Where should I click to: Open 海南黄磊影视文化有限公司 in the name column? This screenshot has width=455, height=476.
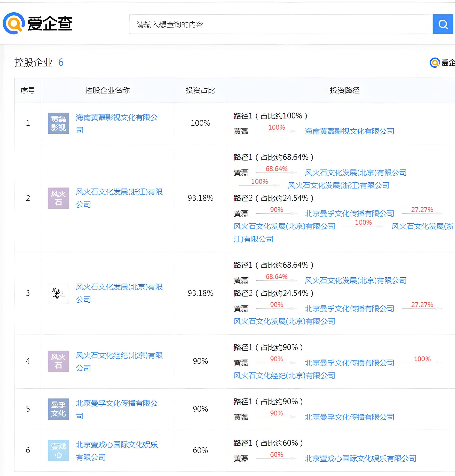point(117,124)
